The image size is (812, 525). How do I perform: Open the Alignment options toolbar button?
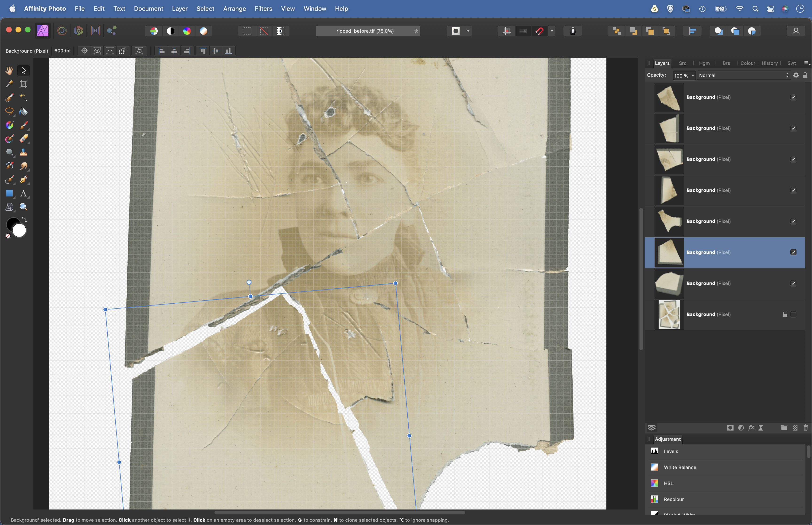tap(692, 31)
